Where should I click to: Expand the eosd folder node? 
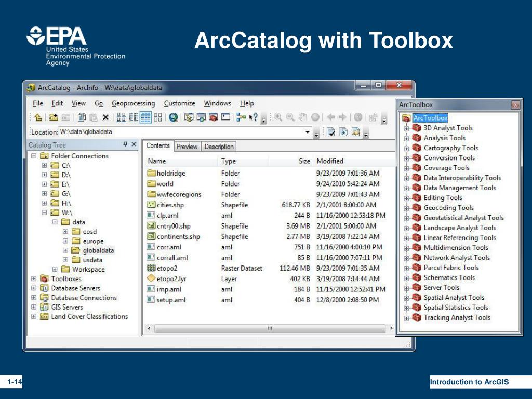65,231
